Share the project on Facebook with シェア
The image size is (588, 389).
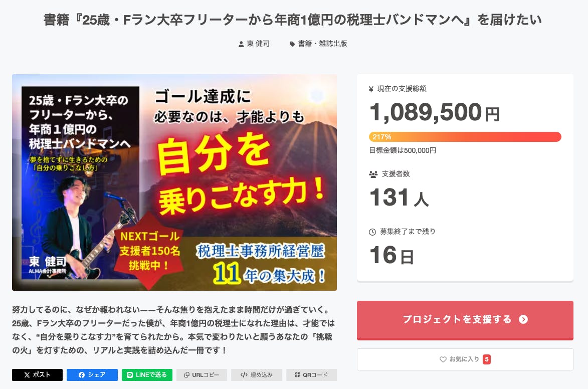(x=92, y=375)
